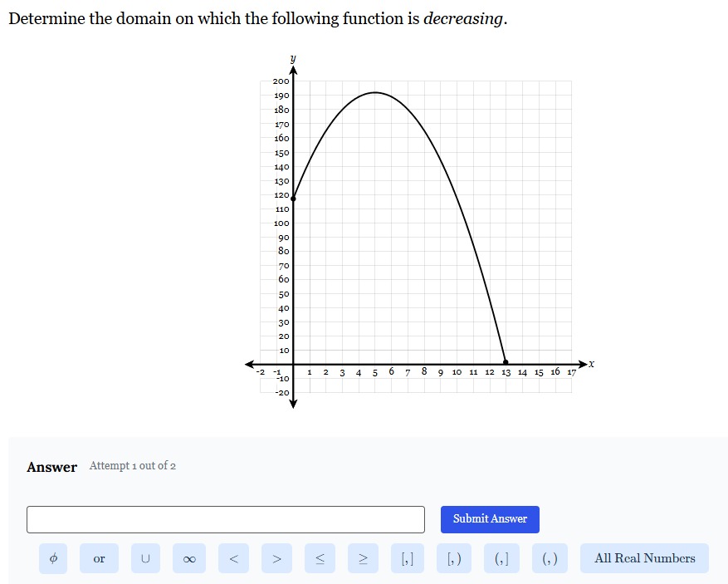Click the less-than symbol button

[x=233, y=558]
